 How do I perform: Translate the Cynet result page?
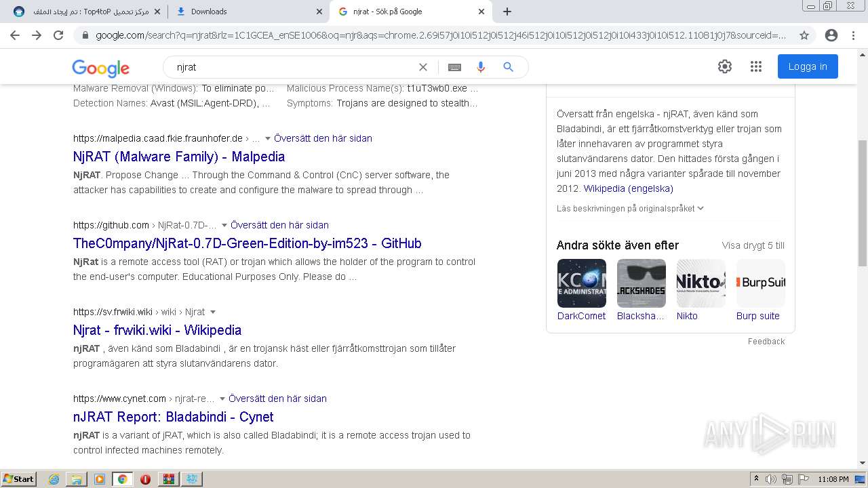[277, 399]
